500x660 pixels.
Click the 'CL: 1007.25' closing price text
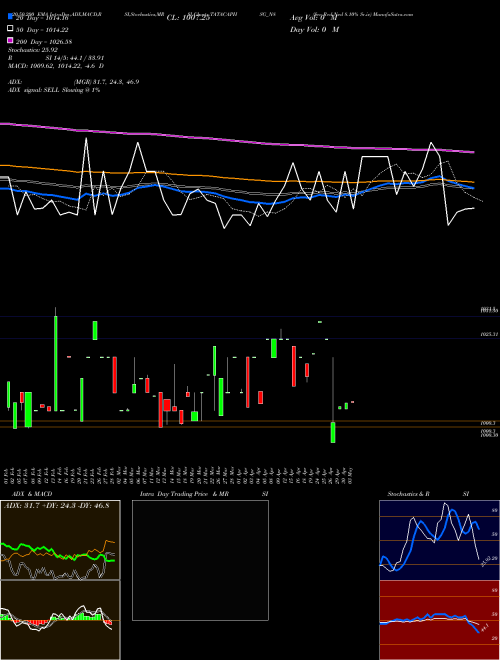[x=188, y=18]
